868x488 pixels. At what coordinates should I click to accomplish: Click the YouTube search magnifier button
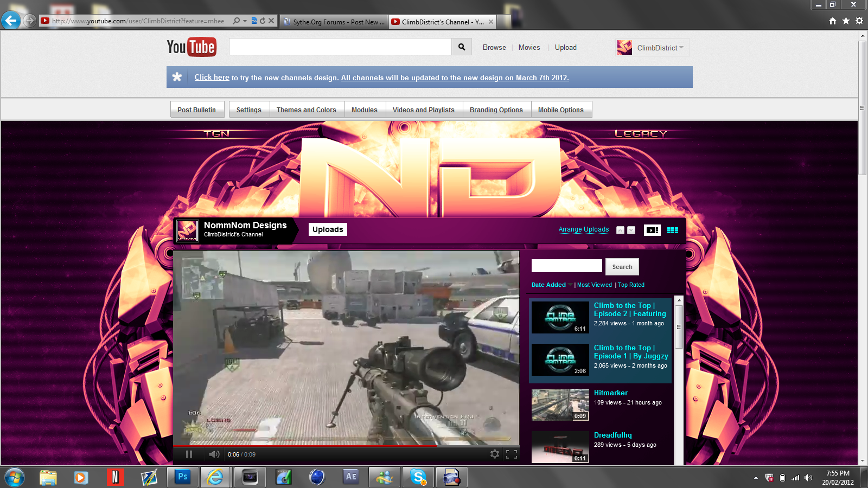coord(462,47)
